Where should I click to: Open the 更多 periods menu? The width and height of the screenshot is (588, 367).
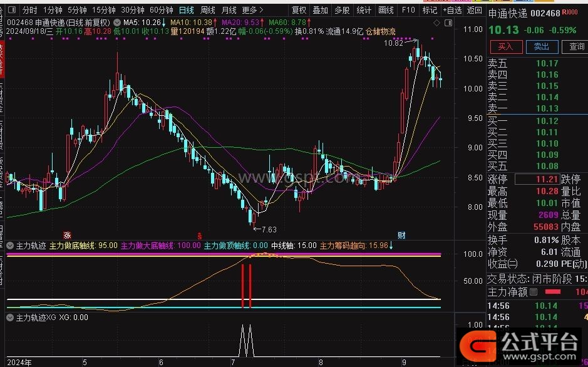[252, 10]
